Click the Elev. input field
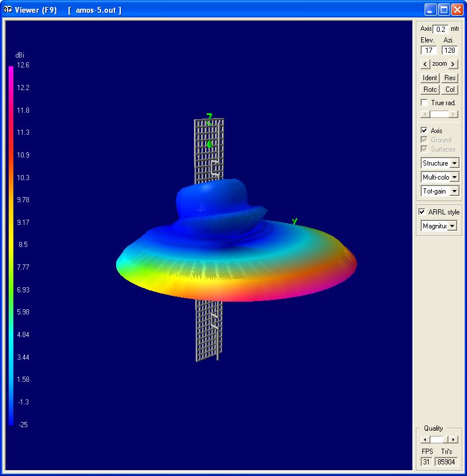Image resolution: width=467 pixels, height=476 pixels. tap(429, 51)
